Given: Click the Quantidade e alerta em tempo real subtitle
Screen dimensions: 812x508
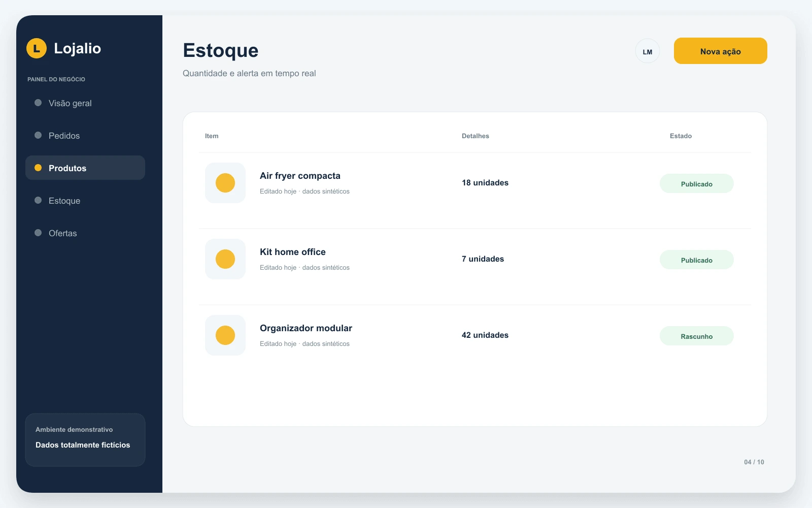Looking at the screenshot, I should (249, 73).
